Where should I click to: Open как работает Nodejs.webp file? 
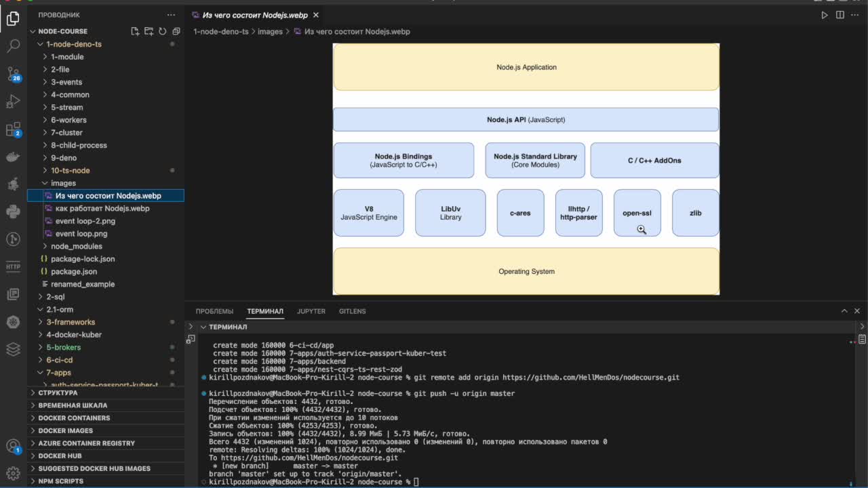[x=106, y=208]
